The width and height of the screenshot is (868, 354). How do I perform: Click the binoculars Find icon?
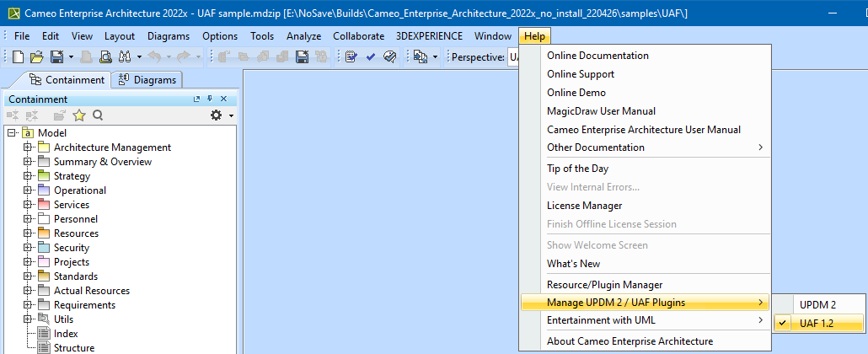[x=125, y=56]
